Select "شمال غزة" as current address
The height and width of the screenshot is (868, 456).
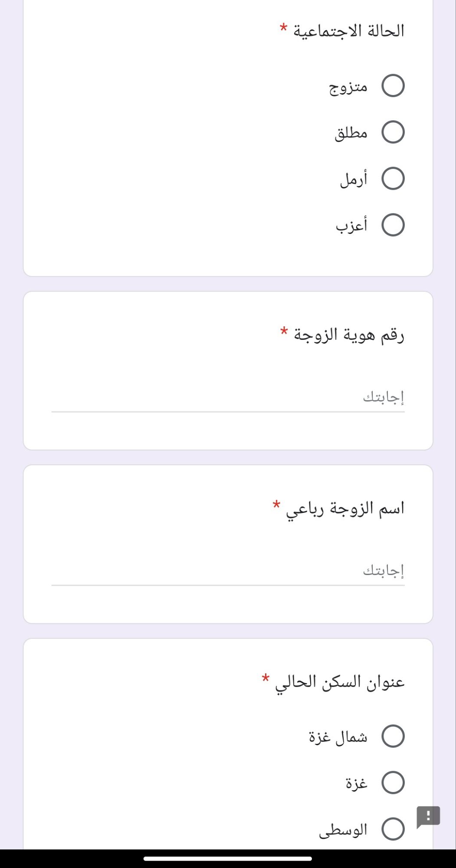pos(393,736)
